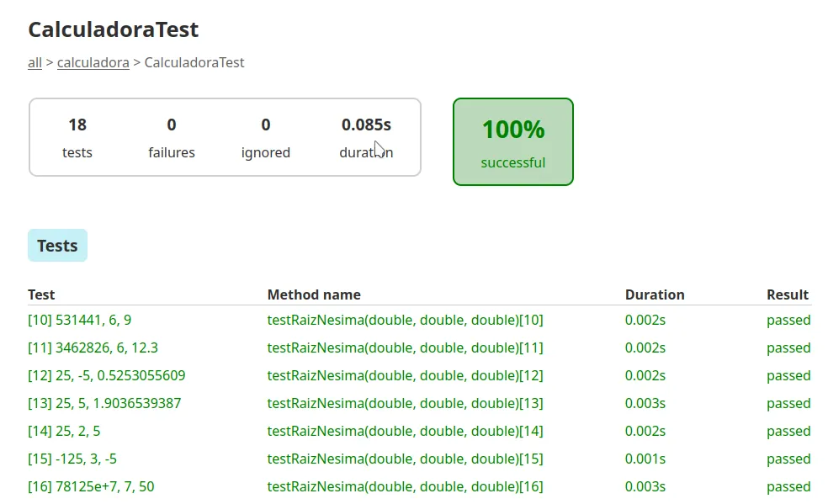828x504 pixels.
Task: Click method name testRaizNesima ending in [14]
Action: pos(405,432)
